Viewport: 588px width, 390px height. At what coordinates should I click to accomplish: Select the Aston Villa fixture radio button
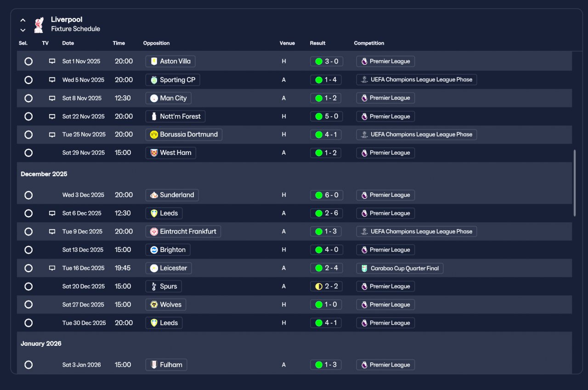[x=28, y=61]
